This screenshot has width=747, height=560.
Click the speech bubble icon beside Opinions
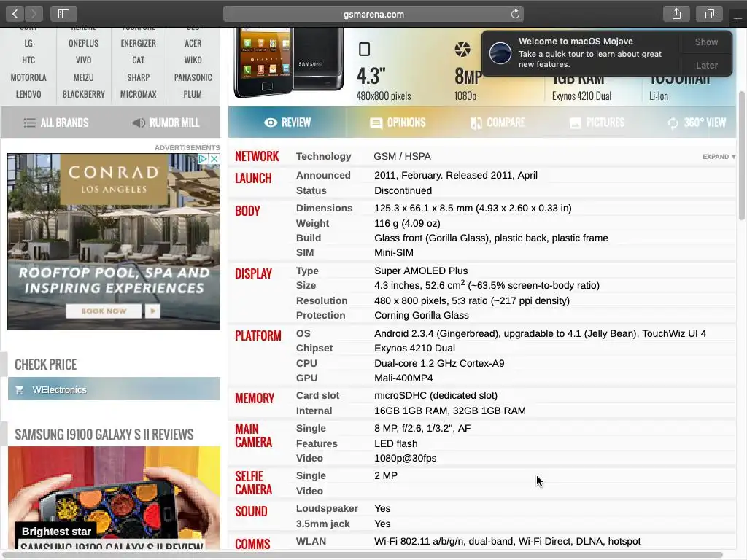(376, 123)
